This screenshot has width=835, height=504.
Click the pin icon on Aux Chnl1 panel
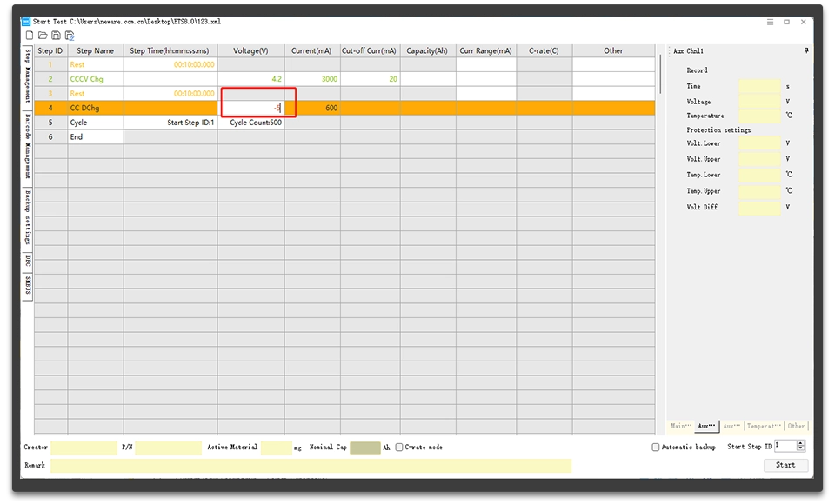click(806, 50)
